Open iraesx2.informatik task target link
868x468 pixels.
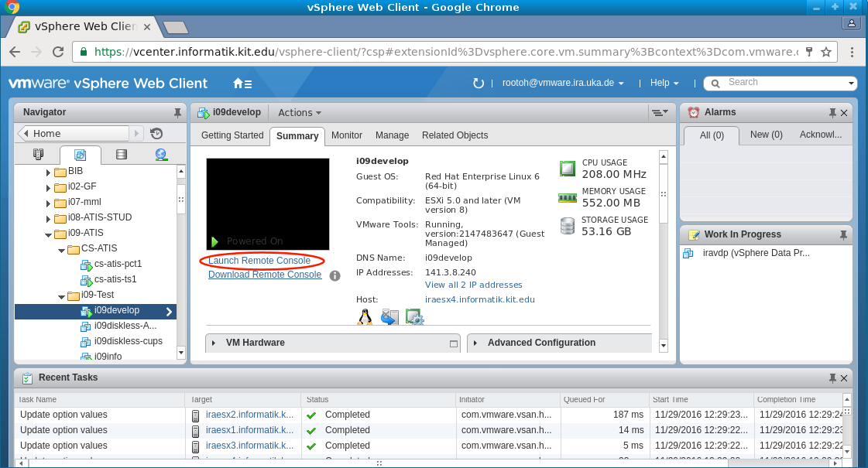pos(249,415)
